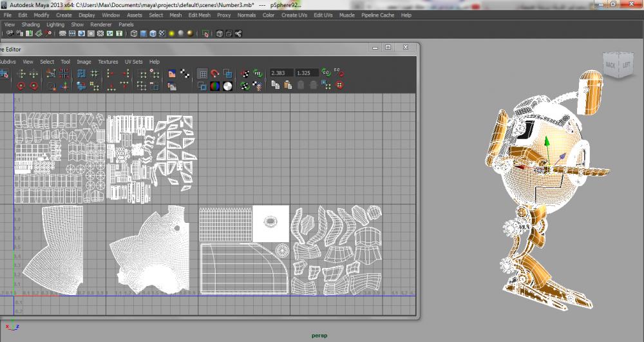
Task: Click Flip UVs in U direction icon
Action: 21,73
